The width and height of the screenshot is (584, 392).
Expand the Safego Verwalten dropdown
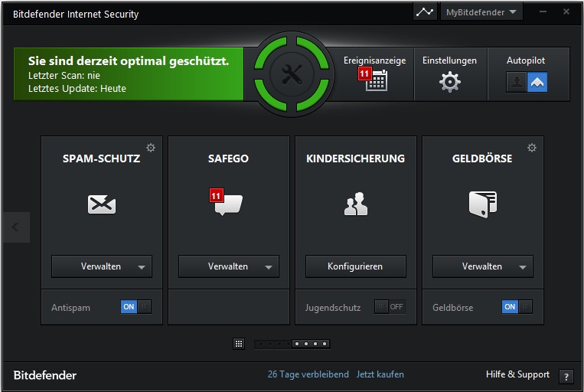point(268,267)
